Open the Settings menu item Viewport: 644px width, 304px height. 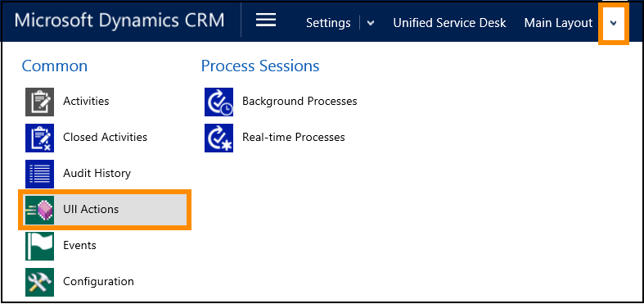tap(328, 24)
